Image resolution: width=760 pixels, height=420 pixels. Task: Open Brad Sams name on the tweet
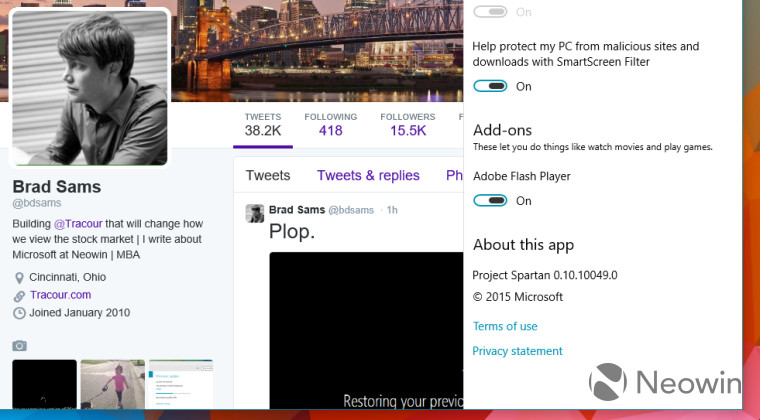click(x=297, y=210)
